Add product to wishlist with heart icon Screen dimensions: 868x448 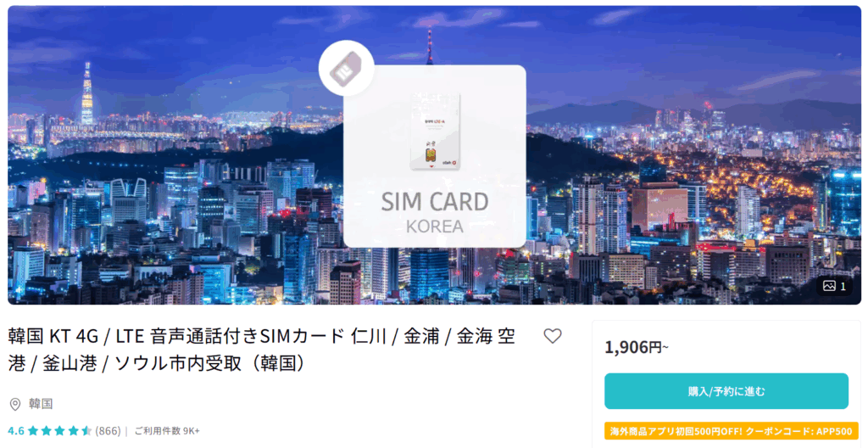click(x=552, y=336)
